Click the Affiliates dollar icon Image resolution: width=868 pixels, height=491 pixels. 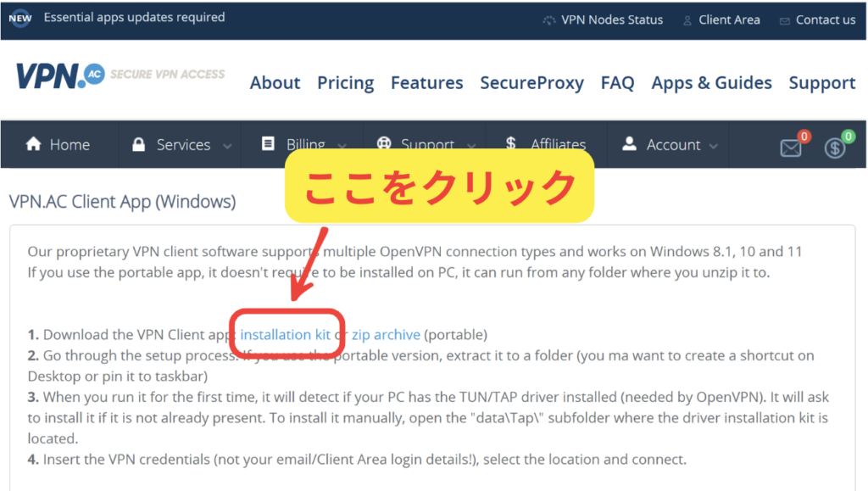click(510, 142)
